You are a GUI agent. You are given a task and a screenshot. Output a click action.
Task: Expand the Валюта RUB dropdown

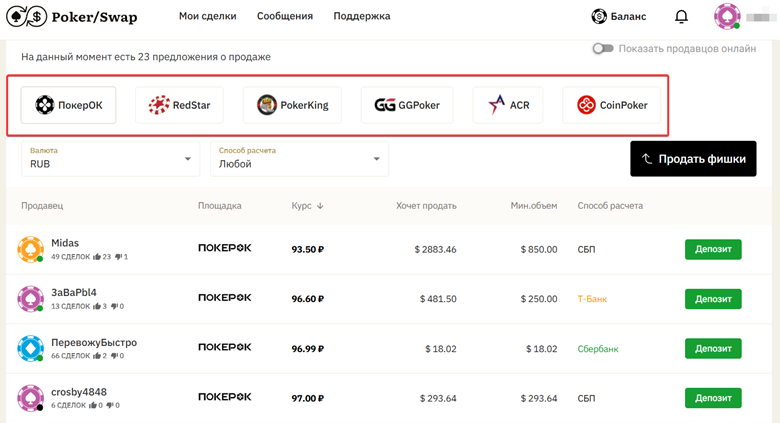point(110,158)
